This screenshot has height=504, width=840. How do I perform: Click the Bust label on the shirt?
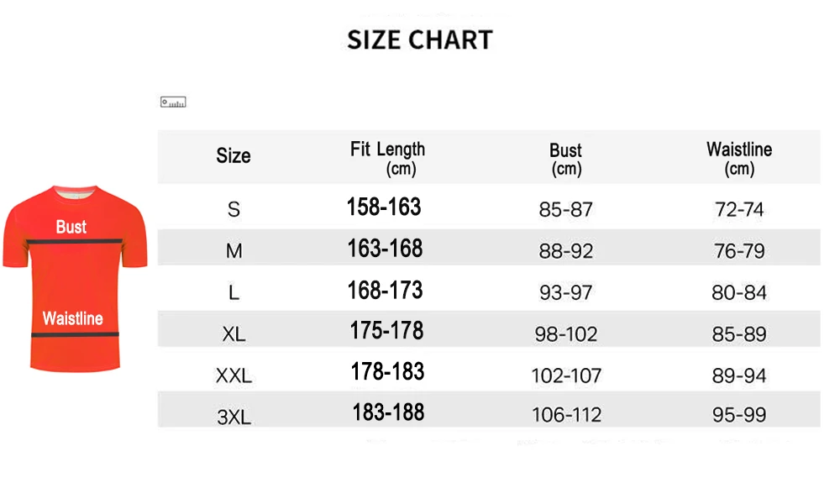71,227
